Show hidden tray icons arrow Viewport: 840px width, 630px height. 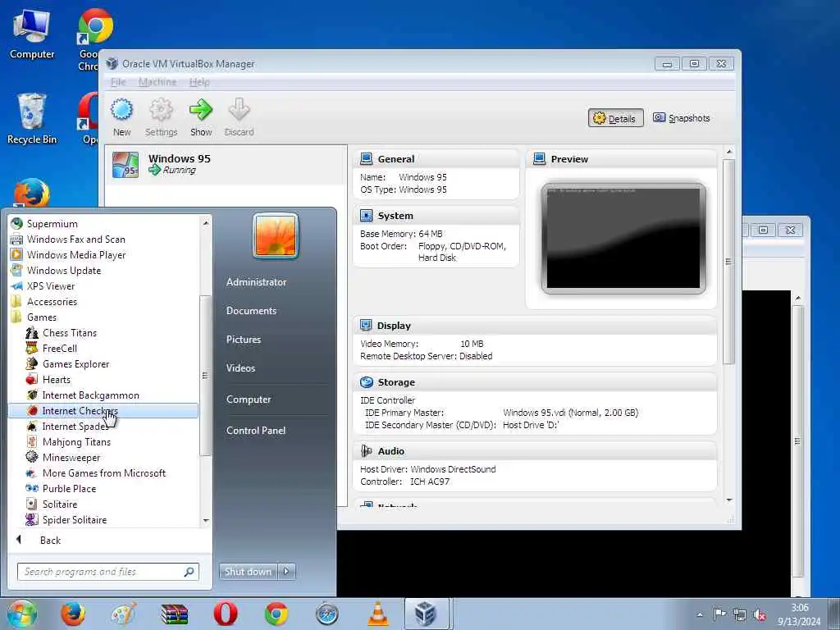pos(699,615)
